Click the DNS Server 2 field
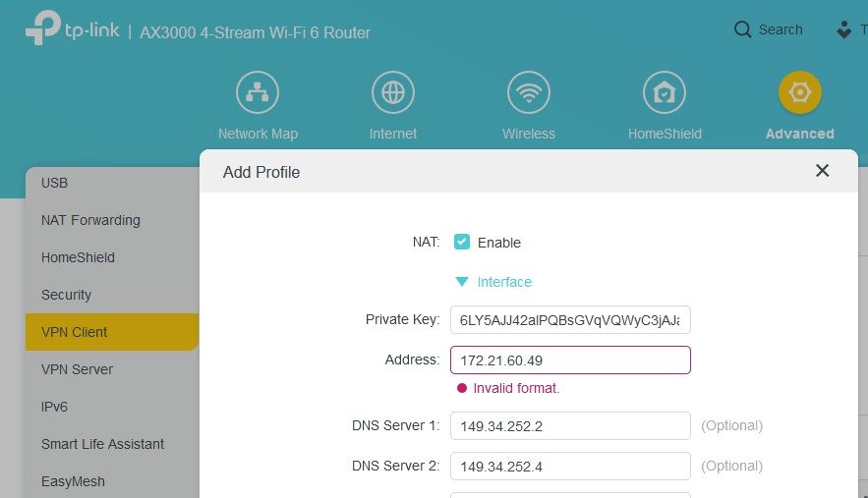Screen dimensions: 868x498 [x=570, y=466]
